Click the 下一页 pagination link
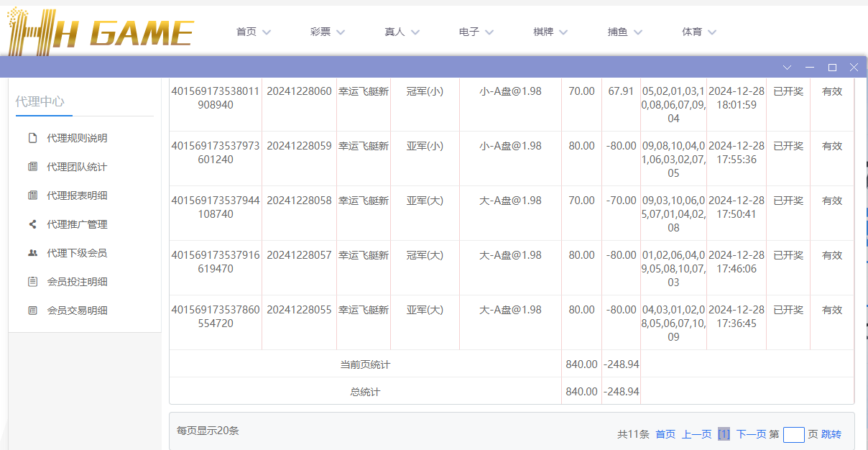868x450 pixels. tap(752, 434)
